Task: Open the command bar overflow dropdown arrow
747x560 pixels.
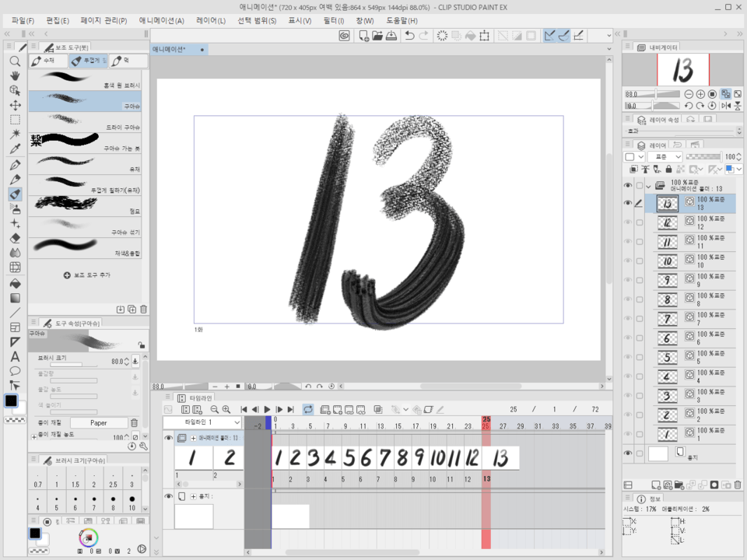Action: pyautogui.click(x=608, y=36)
